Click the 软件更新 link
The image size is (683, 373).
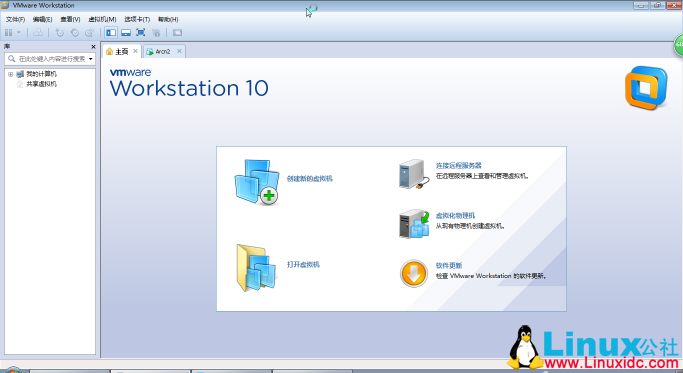(449, 265)
